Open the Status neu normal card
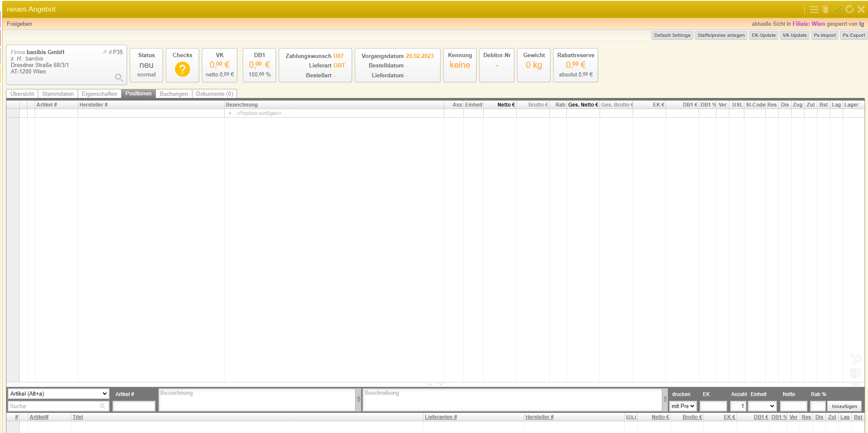The image size is (868, 433). [x=146, y=65]
